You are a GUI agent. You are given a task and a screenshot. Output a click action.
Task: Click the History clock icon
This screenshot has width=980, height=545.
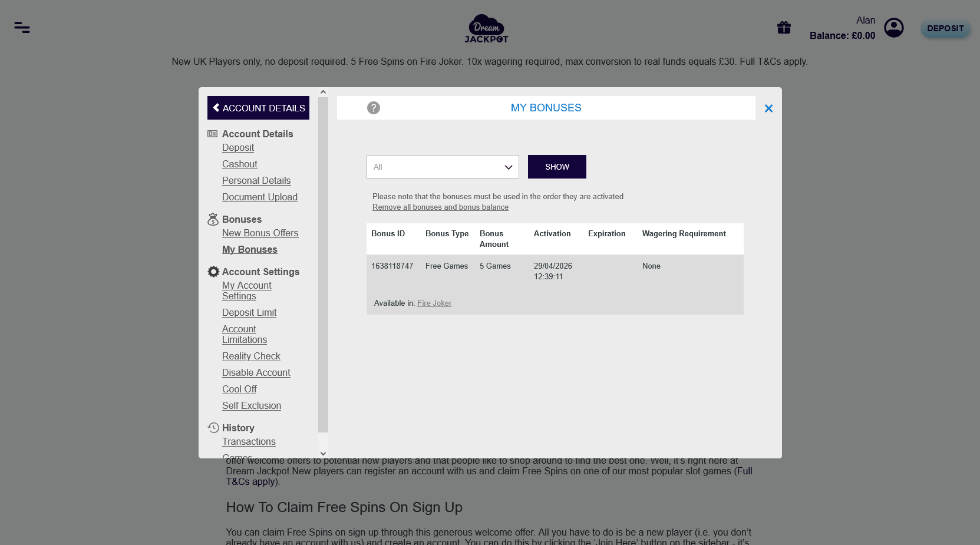[213, 428]
